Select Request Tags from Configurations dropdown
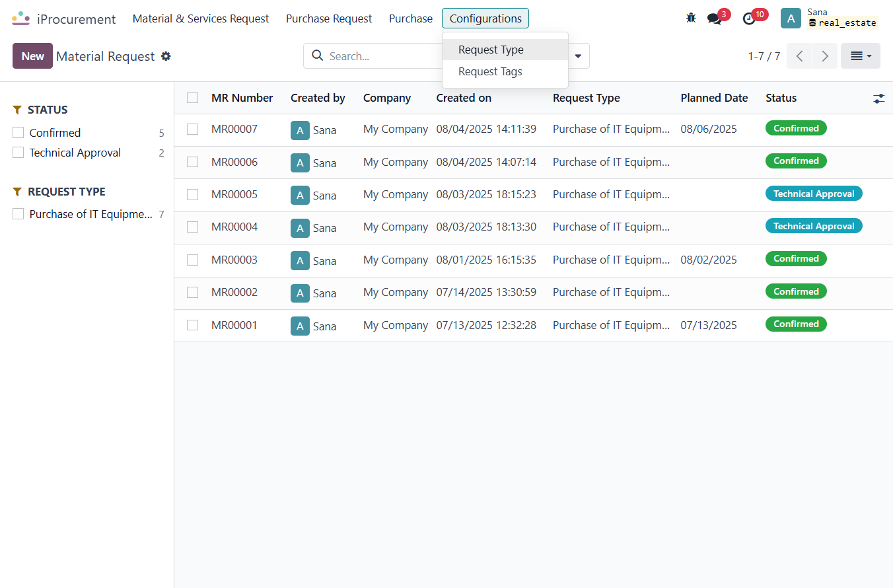893x588 pixels. tap(505, 71)
